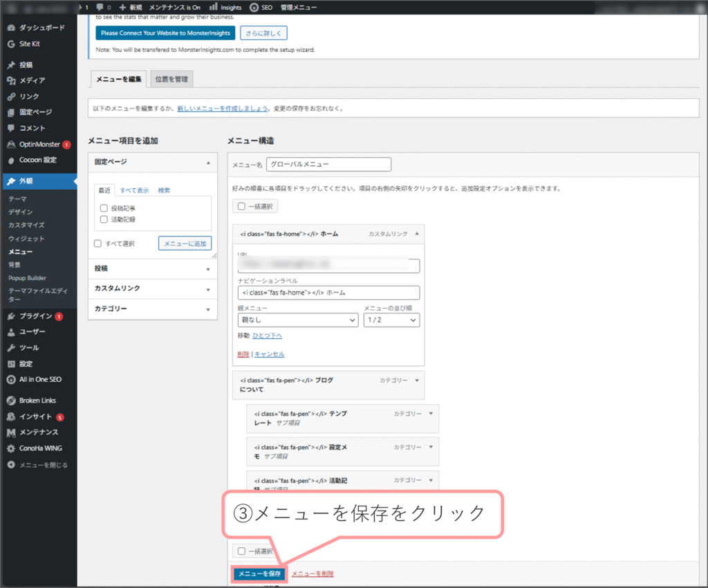Click the Links chain icon
The width and height of the screenshot is (708, 588).
[11, 97]
